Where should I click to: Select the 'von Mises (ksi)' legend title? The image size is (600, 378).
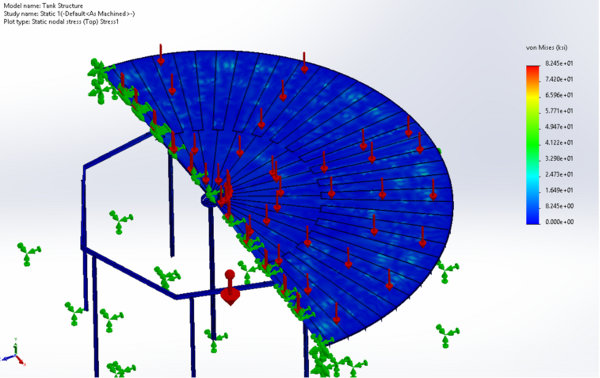[546, 47]
